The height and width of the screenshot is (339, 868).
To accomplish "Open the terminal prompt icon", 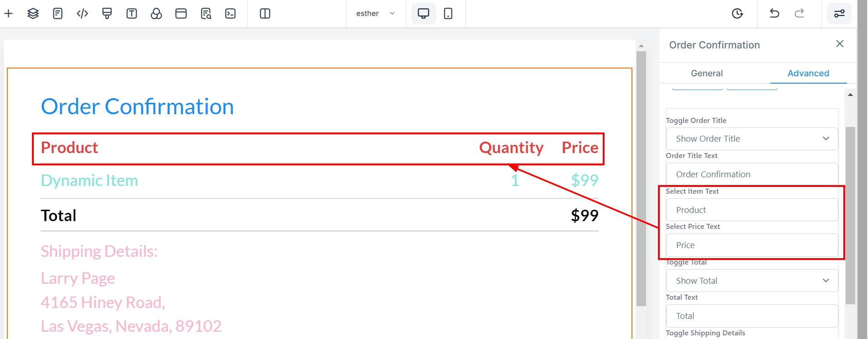I will [x=231, y=14].
